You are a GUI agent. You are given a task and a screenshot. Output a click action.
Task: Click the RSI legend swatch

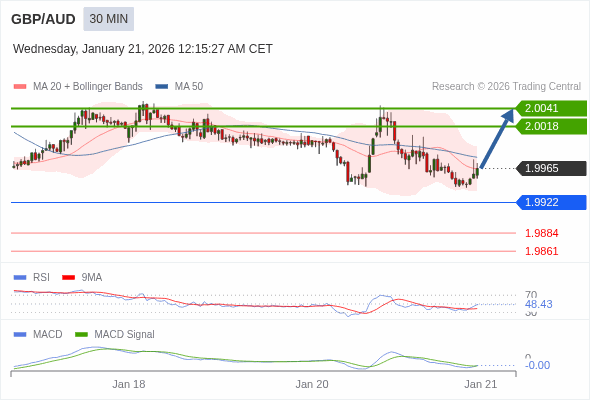(x=20, y=278)
